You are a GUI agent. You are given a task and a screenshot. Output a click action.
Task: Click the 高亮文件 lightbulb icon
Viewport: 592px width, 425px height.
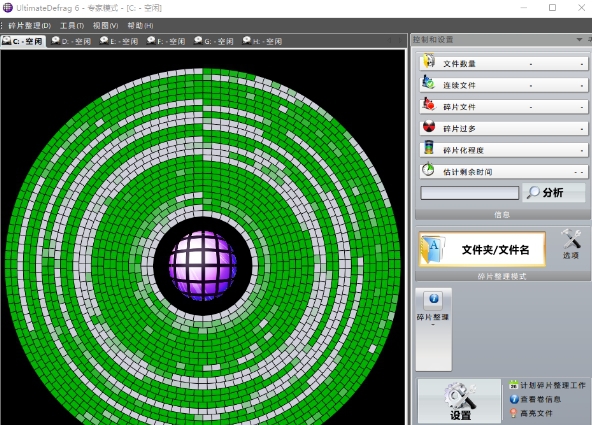coord(513,414)
